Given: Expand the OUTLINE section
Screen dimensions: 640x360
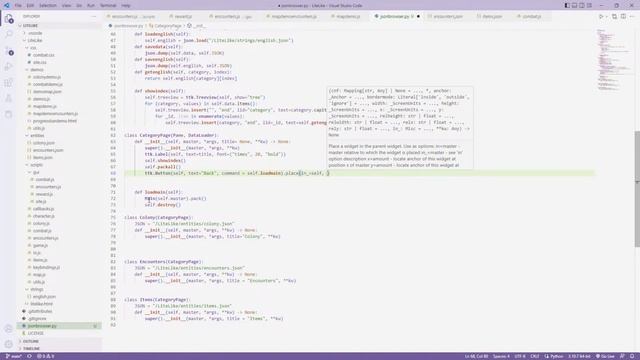Looking at the screenshot, I should point(59,341).
